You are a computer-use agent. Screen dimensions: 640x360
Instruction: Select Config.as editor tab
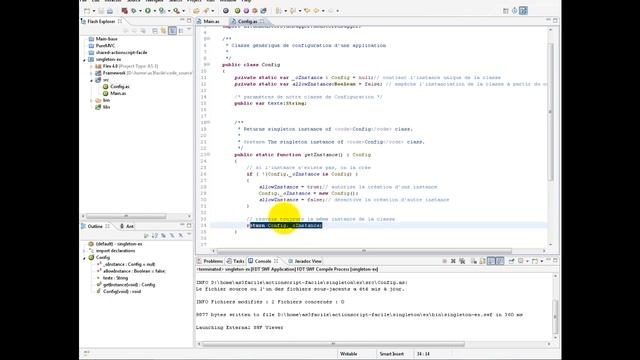point(247,21)
